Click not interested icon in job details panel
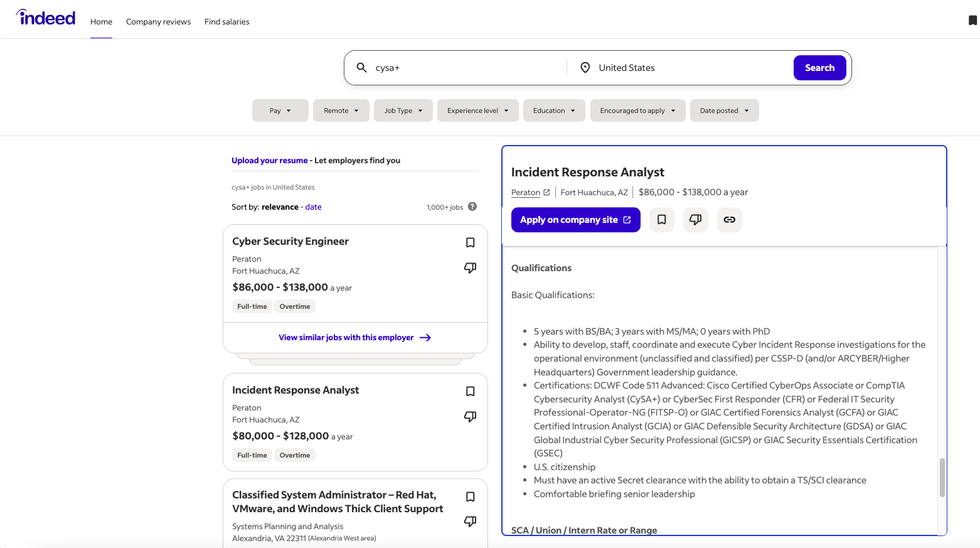This screenshot has height=548, width=980. pos(695,220)
